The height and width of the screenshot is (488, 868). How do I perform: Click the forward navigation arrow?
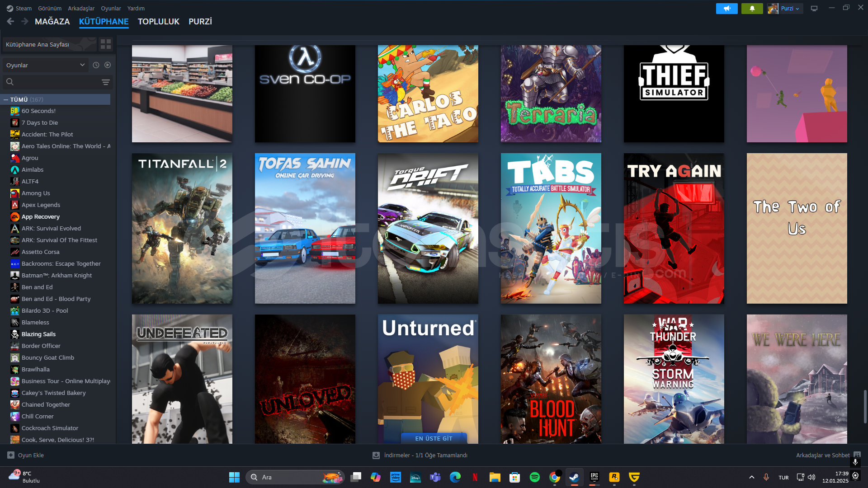[25, 21]
